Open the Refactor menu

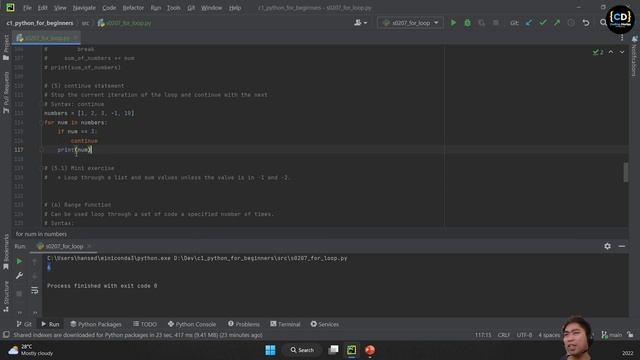133,8
